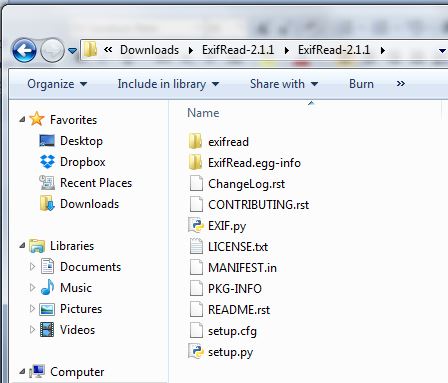Viewport: 448px width, 383px height.
Task: Open the Include in library menu
Action: 168,84
